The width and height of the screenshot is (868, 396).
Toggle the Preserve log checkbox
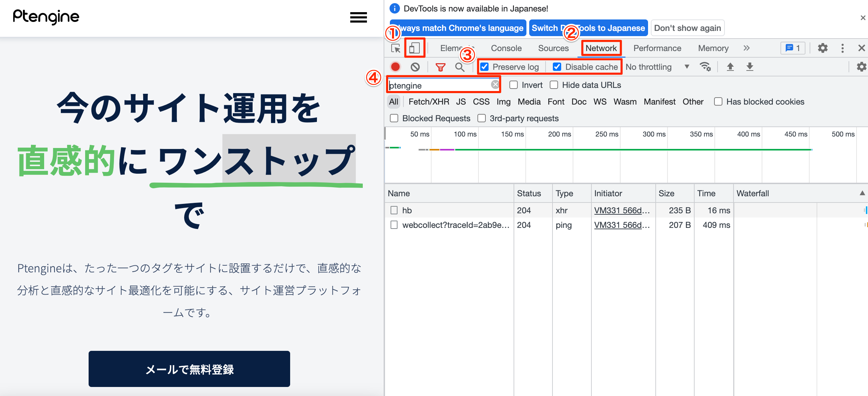[x=484, y=67]
